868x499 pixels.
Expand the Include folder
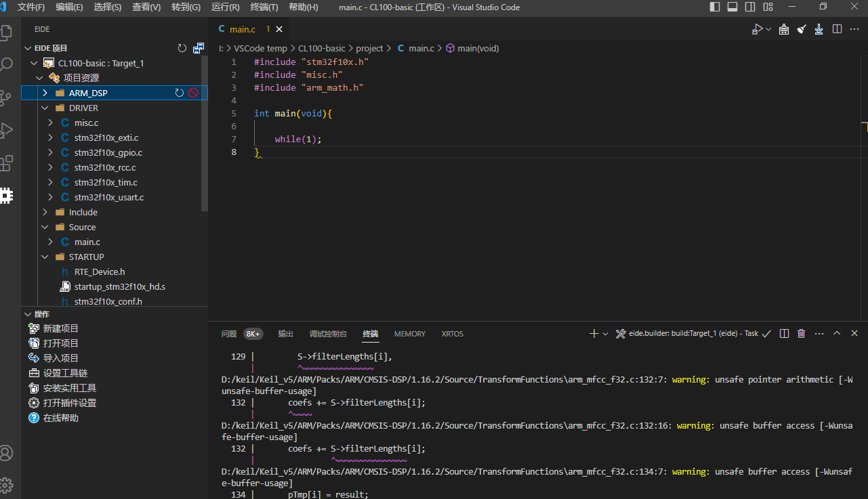pos(45,212)
